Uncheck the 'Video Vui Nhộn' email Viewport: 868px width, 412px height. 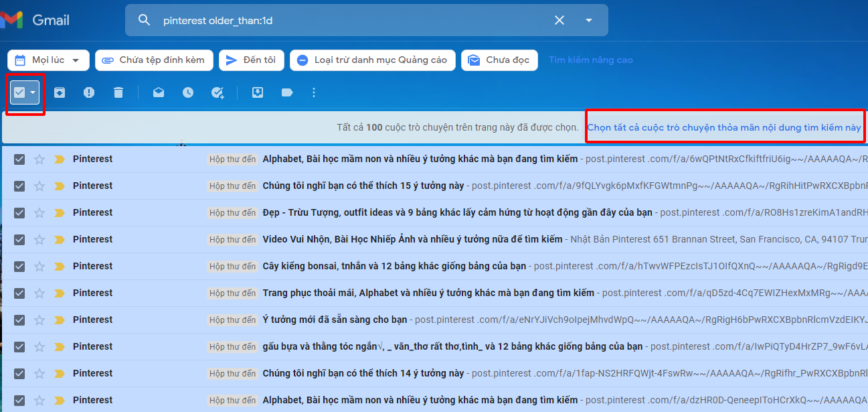19,239
